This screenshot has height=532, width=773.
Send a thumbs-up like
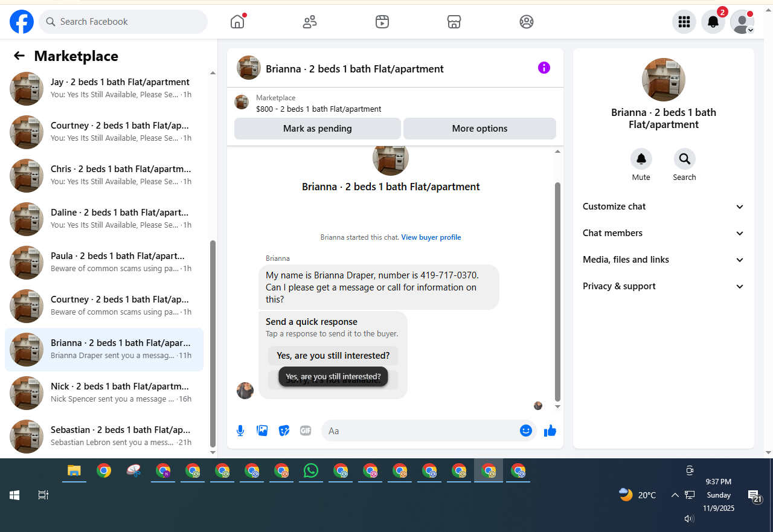(550, 431)
